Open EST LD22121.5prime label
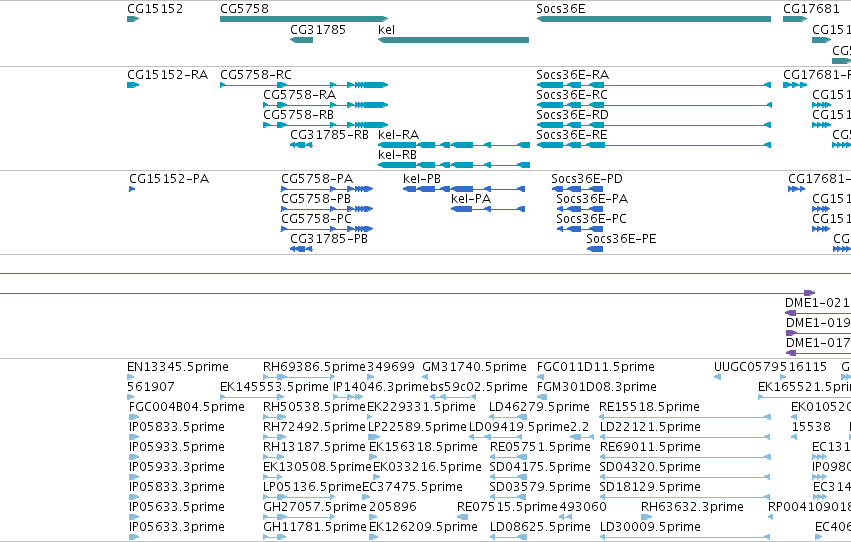851x542 pixels. coord(650,428)
